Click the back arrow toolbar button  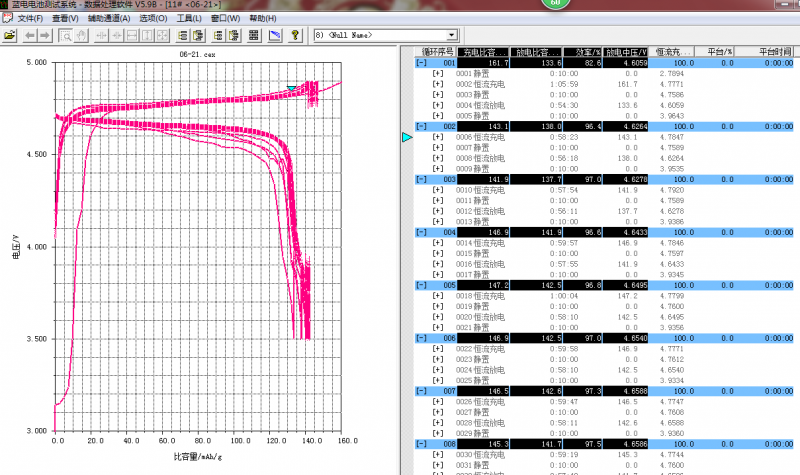pyautogui.click(x=30, y=35)
